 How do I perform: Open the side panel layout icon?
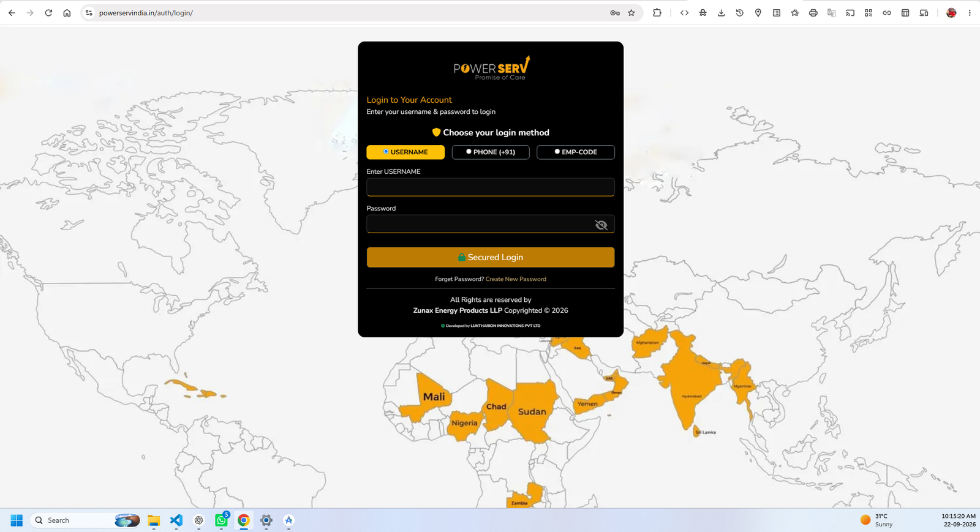[905, 13]
